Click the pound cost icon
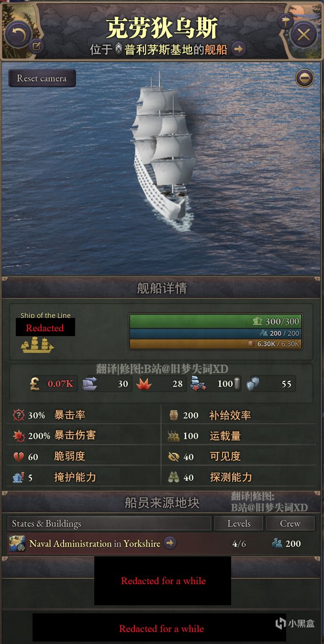324x644 pixels. [34, 384]
